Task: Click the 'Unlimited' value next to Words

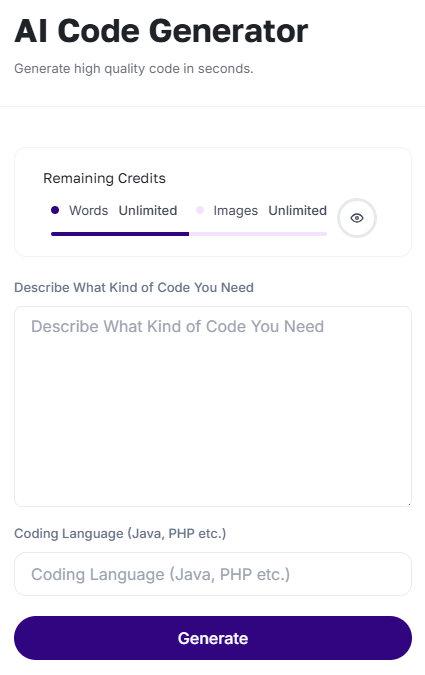Action: pos(148,211)
